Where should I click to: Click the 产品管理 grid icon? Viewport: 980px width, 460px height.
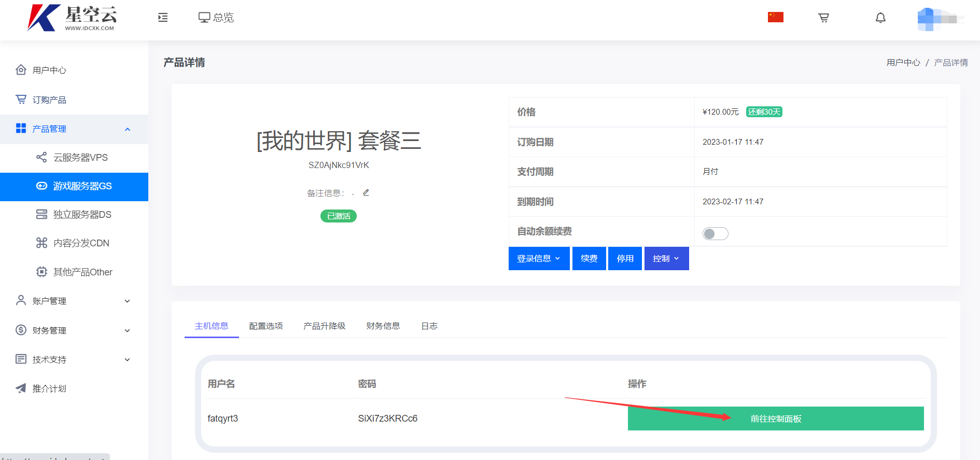click(21, 128)
